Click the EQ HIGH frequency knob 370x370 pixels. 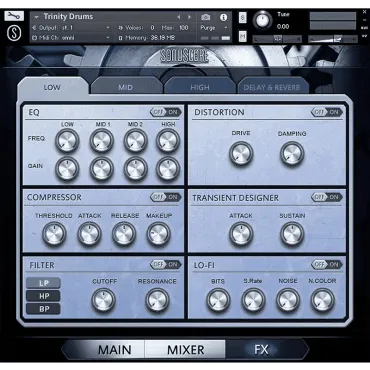click(168, 141)
